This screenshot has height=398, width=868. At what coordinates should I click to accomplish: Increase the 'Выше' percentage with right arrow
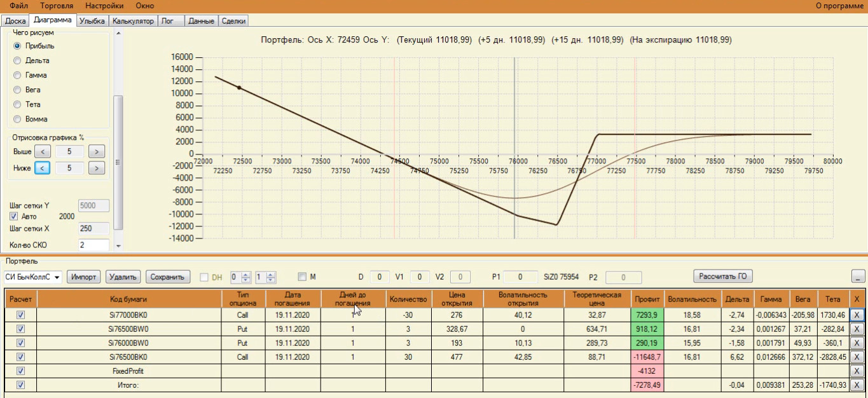coord(96,151)
